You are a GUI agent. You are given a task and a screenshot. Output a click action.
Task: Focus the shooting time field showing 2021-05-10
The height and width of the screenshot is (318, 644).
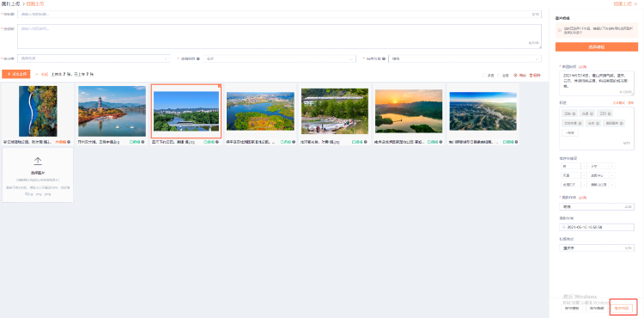point(597,227)
